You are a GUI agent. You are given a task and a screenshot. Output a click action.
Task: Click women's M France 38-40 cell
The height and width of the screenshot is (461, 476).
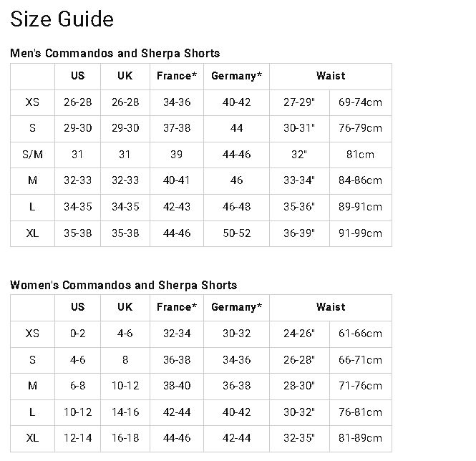pos(177,386)
